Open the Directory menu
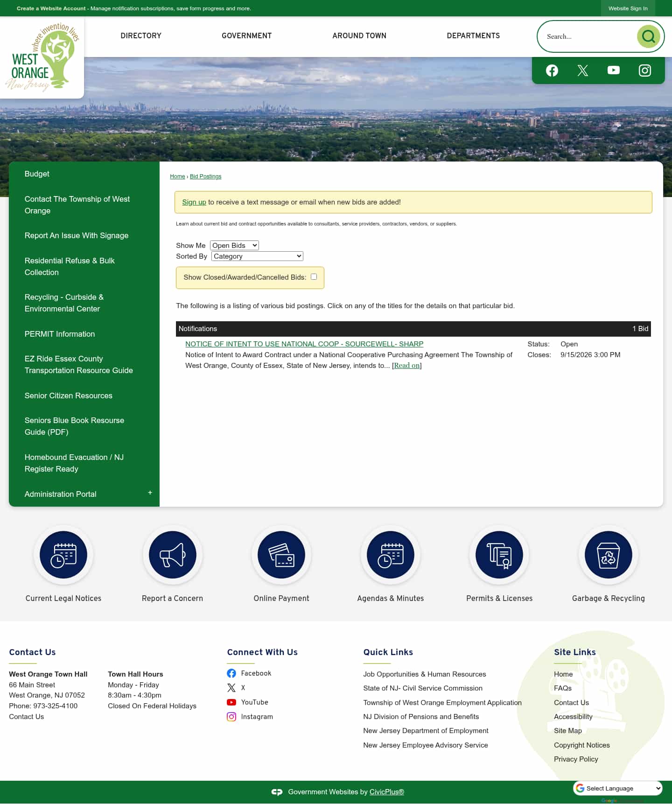The image size is (672, 805). coord(141,35)
